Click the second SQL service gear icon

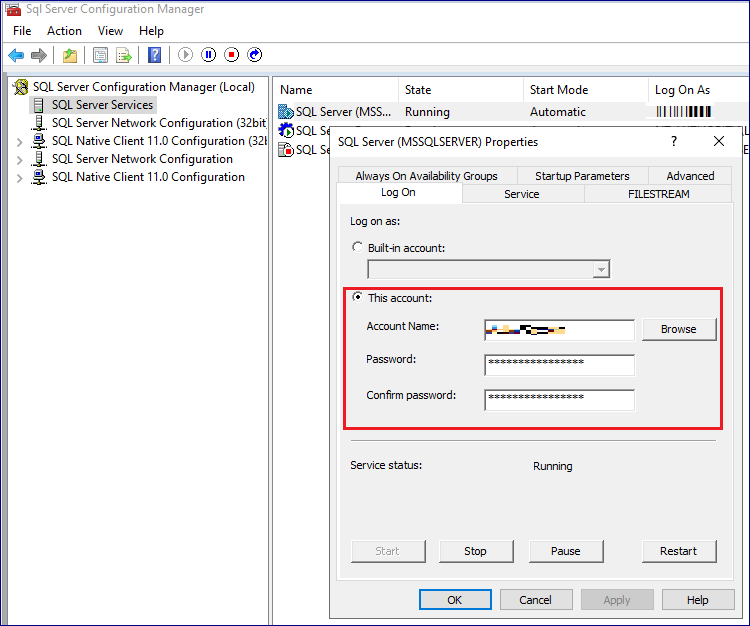tap(286, 131)
